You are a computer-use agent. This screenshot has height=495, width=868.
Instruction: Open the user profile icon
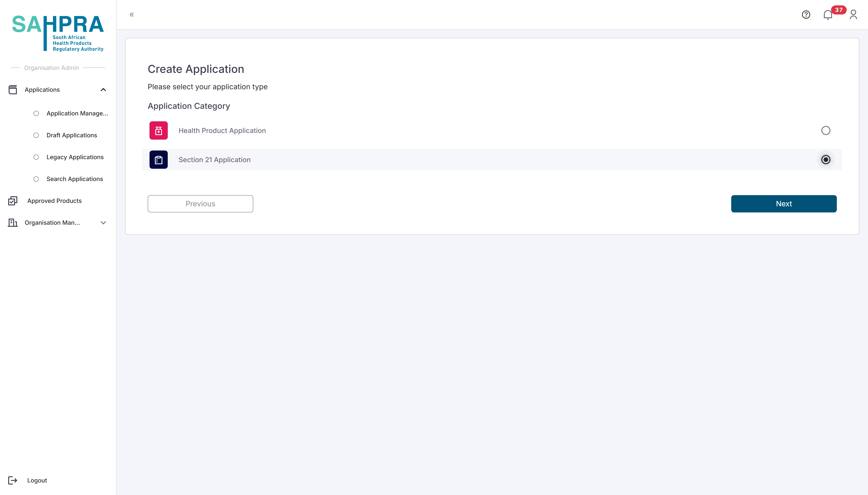pyautogui.click(x=853, y=15)
